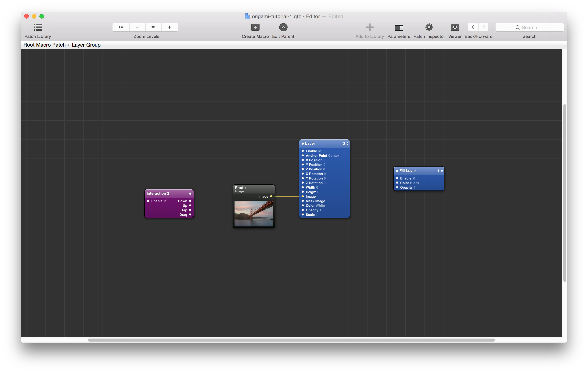Click the Create Macro icon
Viewport: 588px width, 373px height.
tap(255, 27)
